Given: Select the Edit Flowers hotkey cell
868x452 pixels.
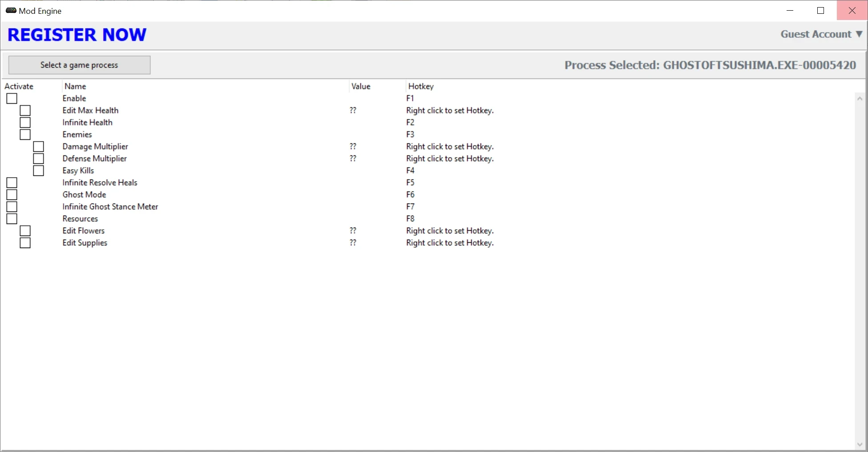Looking at the screenshot, I should coord(449,231).
